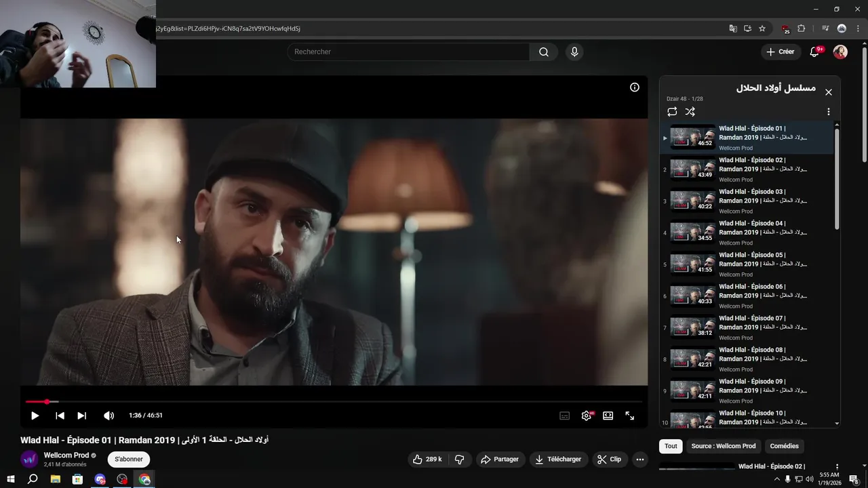This screenshot has height=488, width=868.
Task: Click the search magnifier button
Action: 544,52
